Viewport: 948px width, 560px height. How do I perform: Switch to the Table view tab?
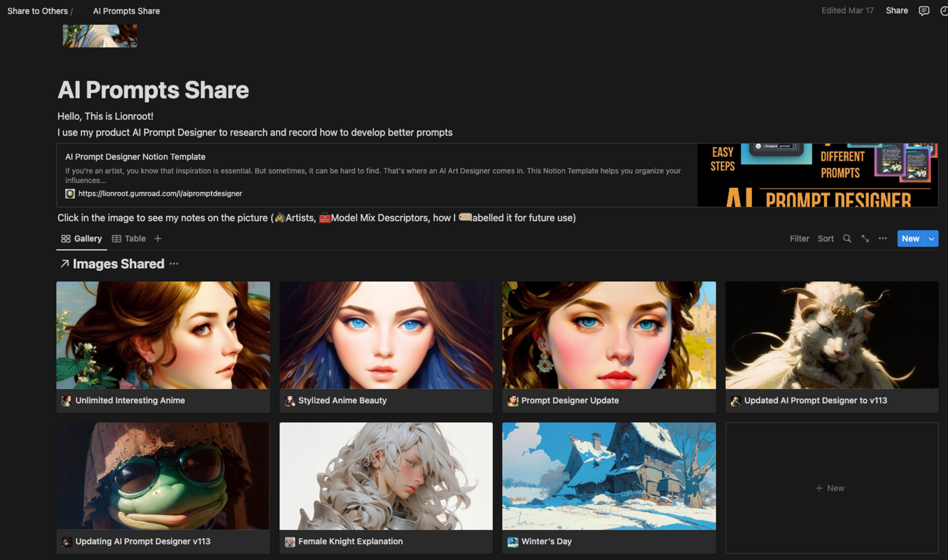(129, 239)
